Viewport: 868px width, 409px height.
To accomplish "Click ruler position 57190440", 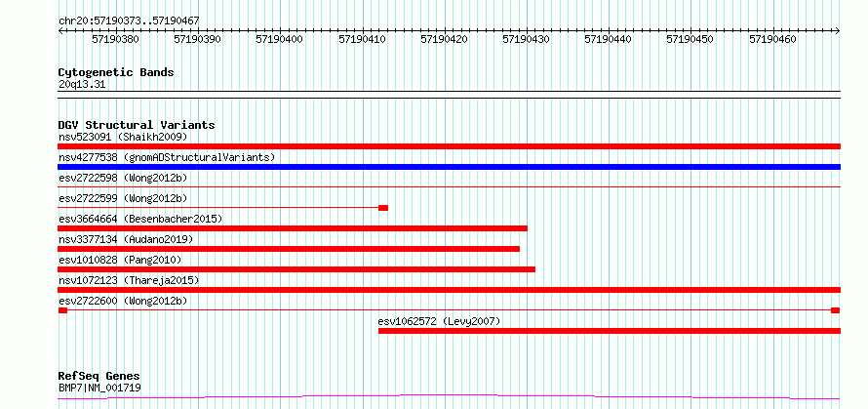I will (x=609, y=39).
